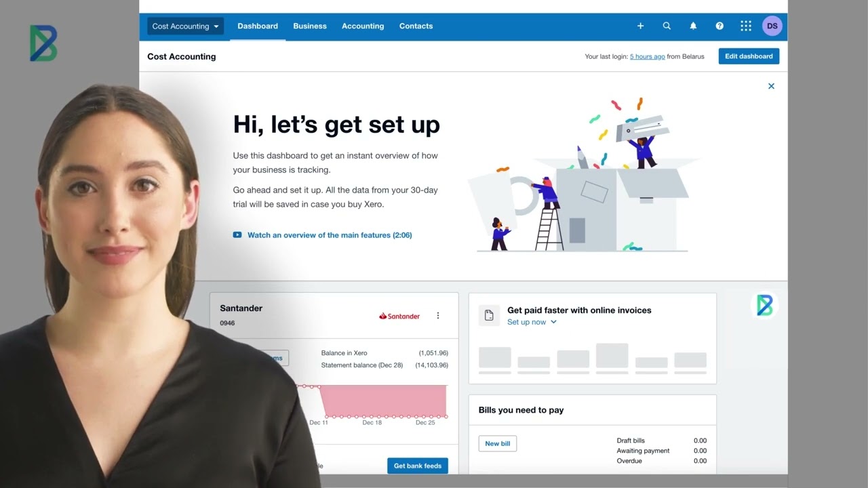868x488 pixels.
Task: Click the Get bank feeds button
Action: coord(418,466)
